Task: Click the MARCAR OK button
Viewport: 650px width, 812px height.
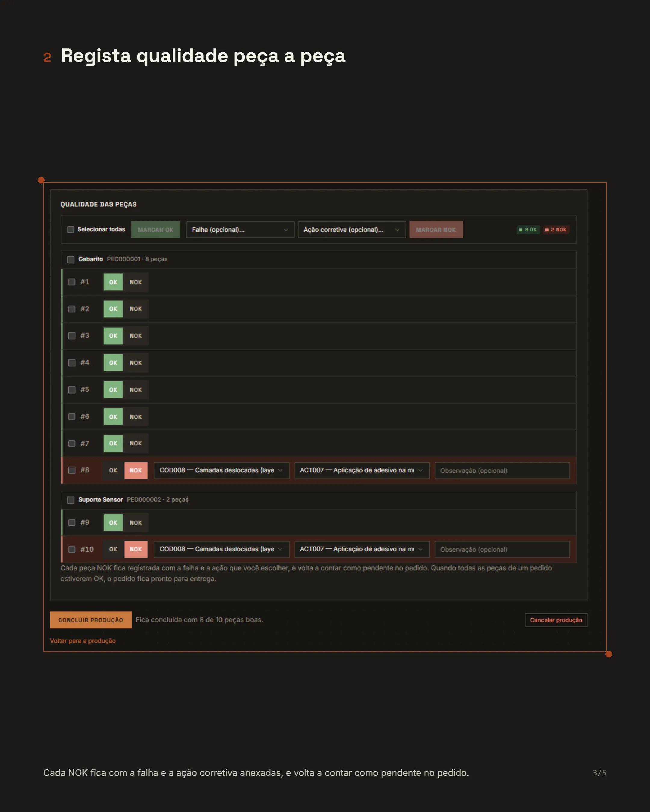Action: coord(156,229)
